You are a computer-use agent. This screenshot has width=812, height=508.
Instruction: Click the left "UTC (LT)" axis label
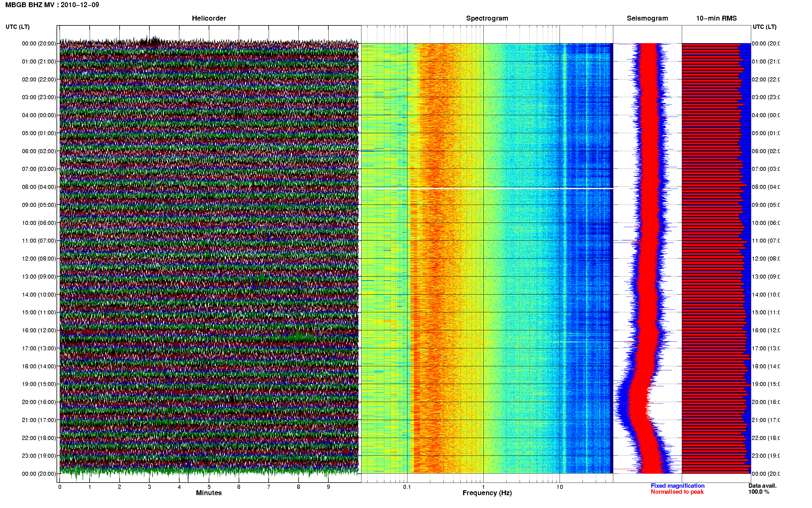[x=17, y=27]
